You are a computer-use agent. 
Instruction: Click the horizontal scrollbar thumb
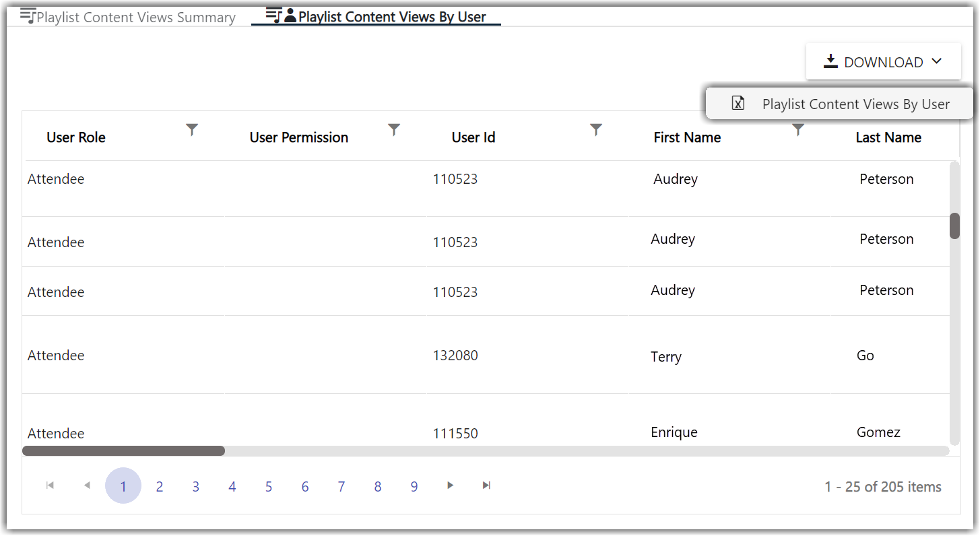pos(123,450)
